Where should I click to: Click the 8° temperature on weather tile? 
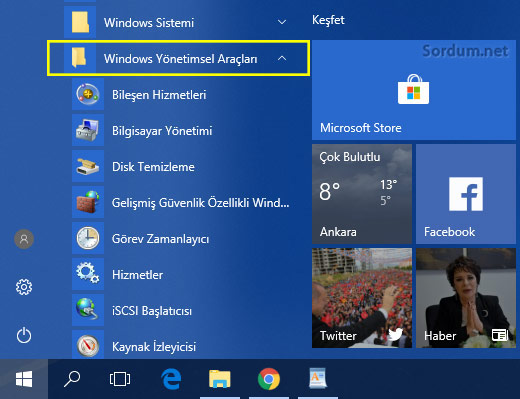[x=329, y=191]
